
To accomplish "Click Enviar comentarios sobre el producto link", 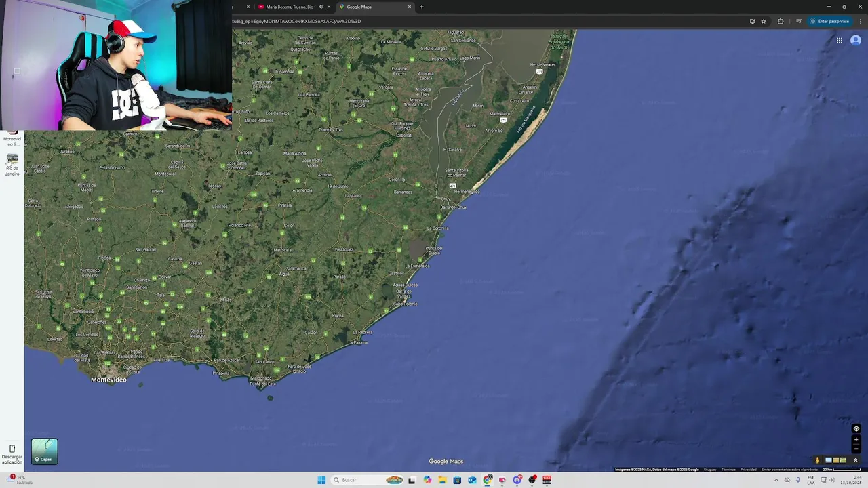I will pyautogui.click(x=789, y=469).
